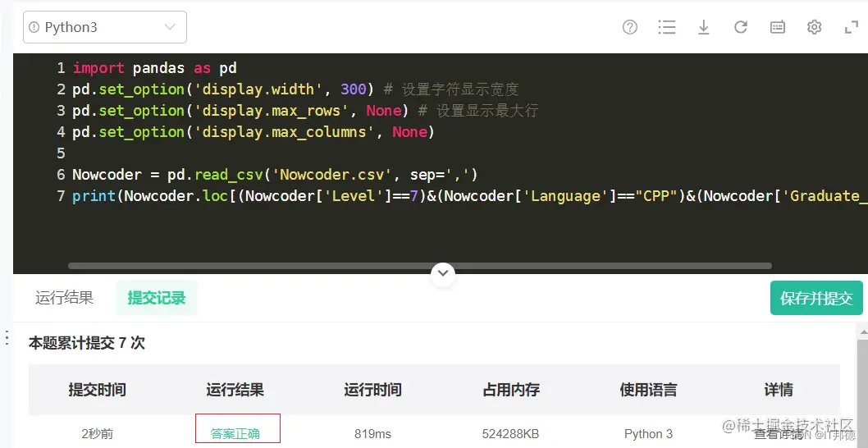Viewport: 868px width, 448px height.
Task: Click code line 1 import pandas
Action: pyautogui.click(x=154, y=68)
